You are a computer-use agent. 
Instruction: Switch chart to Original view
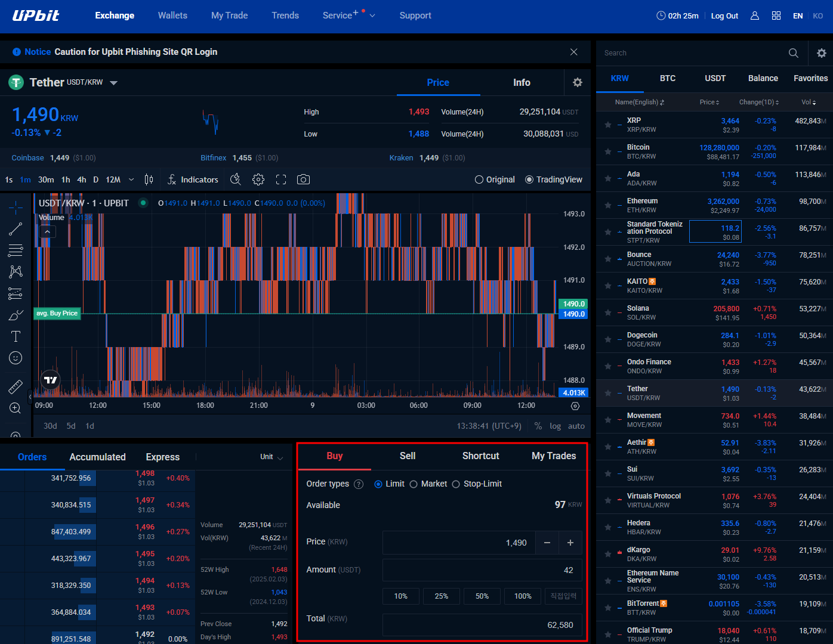479,179
